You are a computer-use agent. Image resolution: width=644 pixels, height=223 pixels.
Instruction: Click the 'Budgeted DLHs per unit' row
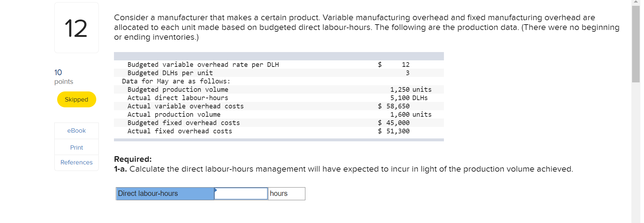(279, 73)
